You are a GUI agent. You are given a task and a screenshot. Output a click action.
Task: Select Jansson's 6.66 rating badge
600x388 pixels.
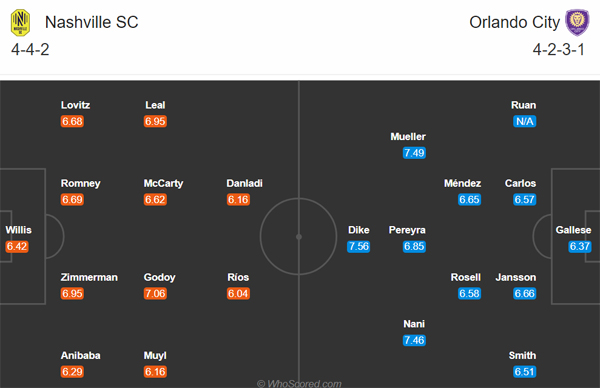(x=524, y=293)
